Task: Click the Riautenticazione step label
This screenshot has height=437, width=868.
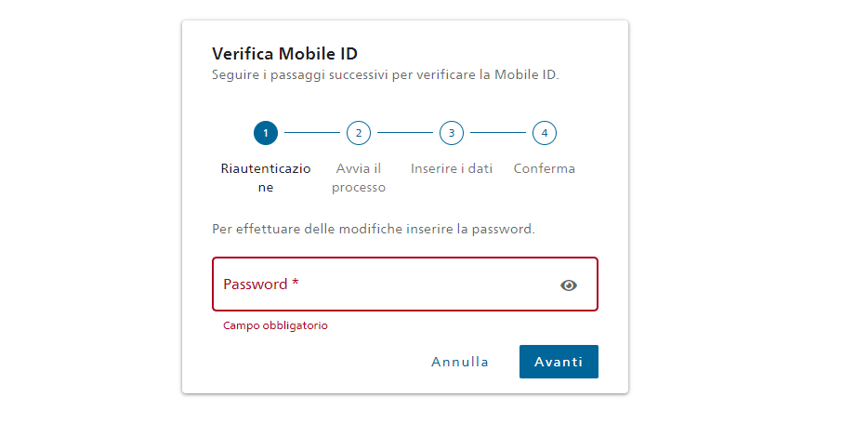Action: [266, 178]
